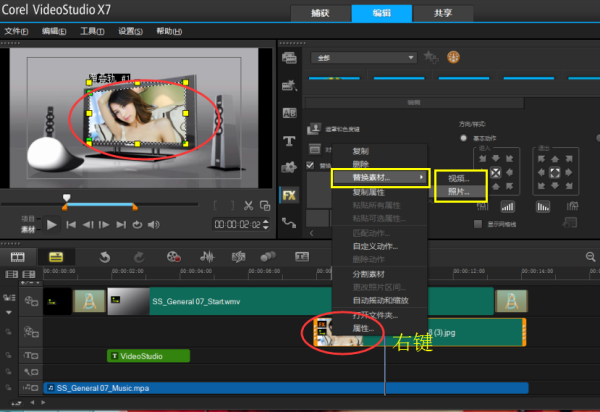Screen dimensions: 600x412
Task: Toggle the 显示网格线 checkbox
Action: click(x=478, y=223)
